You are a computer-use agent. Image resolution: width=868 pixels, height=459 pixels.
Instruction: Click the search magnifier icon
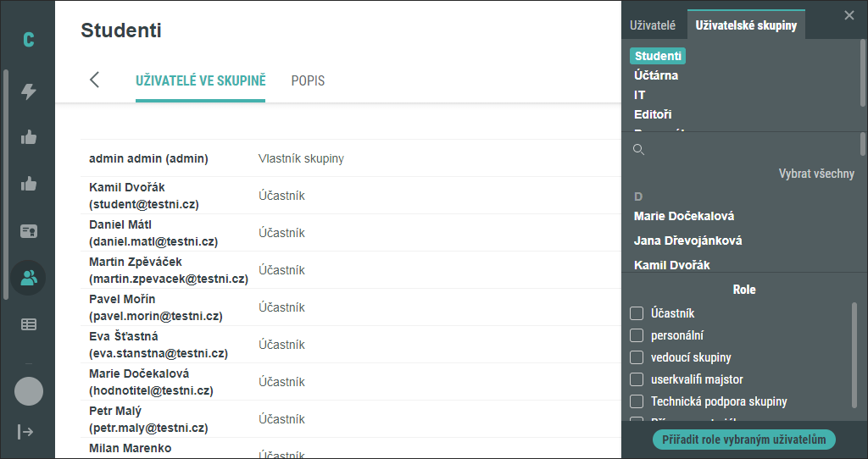(639, 149)
